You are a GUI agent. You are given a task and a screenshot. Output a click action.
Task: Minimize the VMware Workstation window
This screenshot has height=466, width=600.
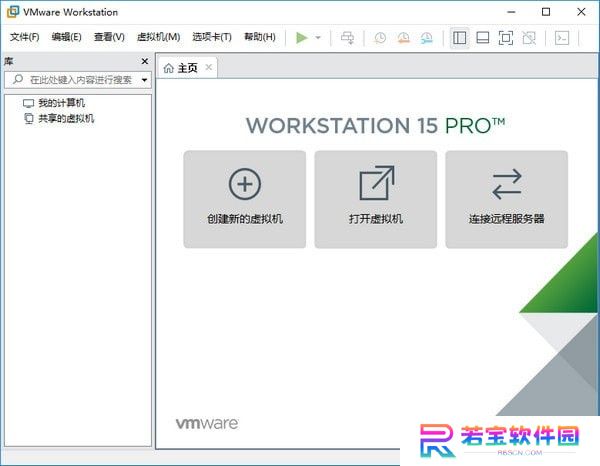point(511,12)
